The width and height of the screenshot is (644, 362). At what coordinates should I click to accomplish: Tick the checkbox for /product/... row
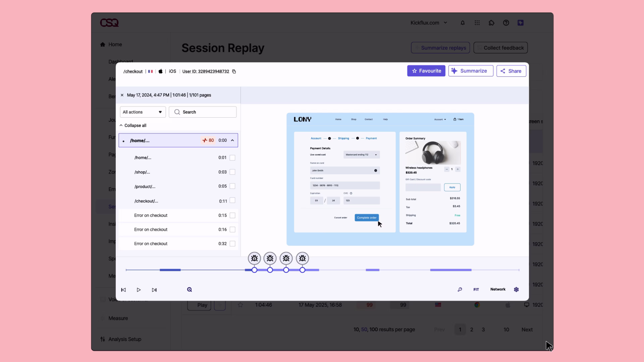point(232,186)
